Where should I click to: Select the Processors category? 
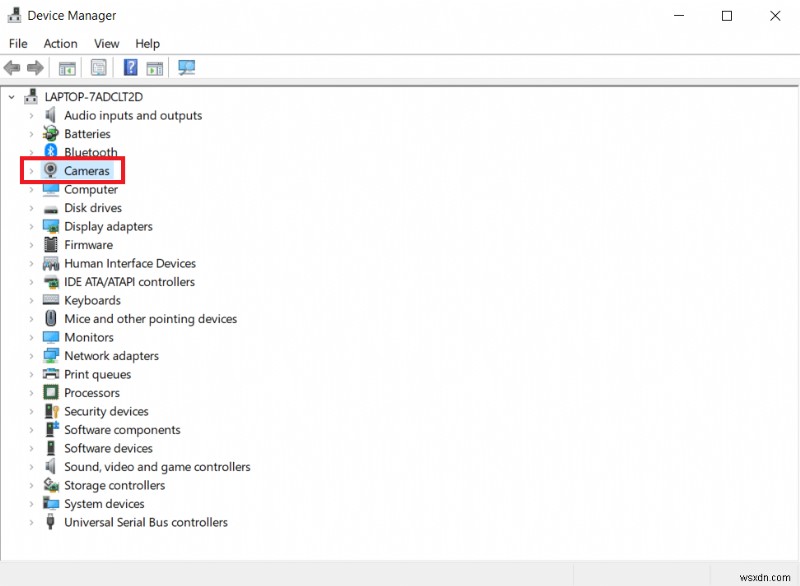tap(93, 392)
